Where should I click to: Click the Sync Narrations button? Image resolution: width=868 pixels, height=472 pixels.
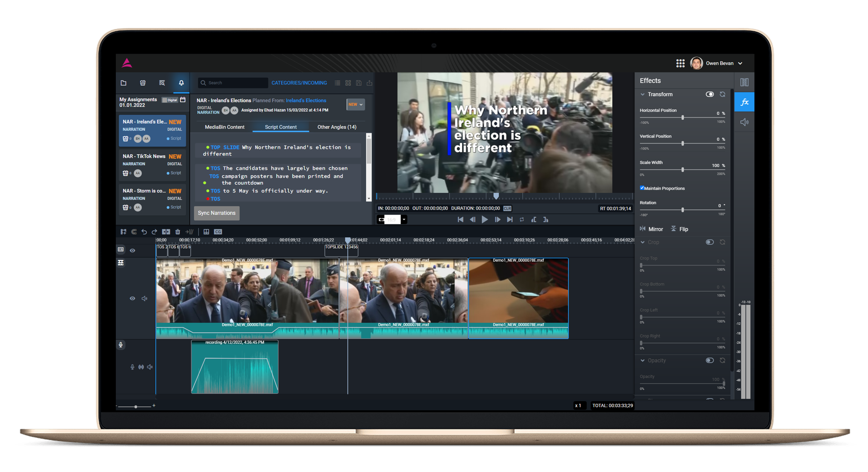pyautogui.click(x=217, y=213)
